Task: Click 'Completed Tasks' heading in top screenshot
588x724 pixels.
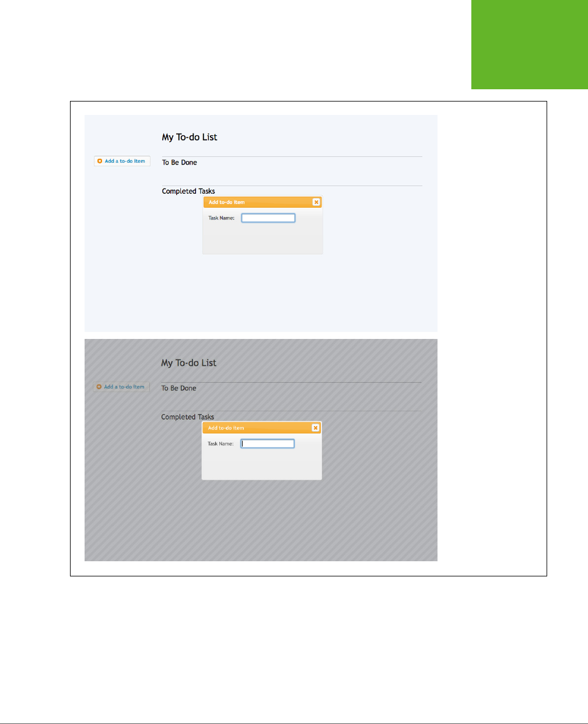Action: (188, 191)
